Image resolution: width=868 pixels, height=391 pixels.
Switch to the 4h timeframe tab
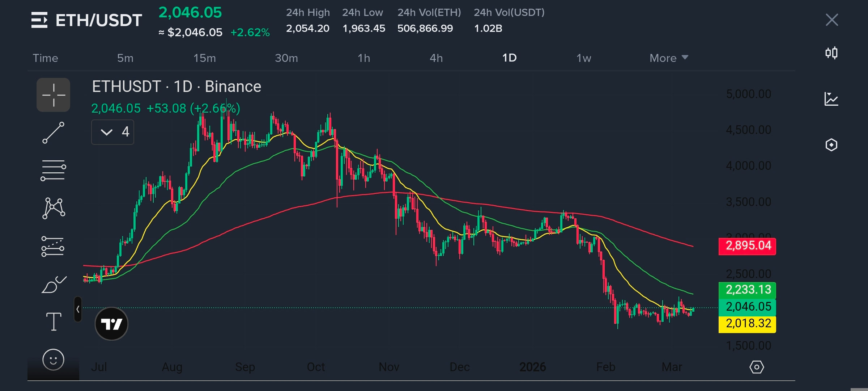tap(436, 58)
